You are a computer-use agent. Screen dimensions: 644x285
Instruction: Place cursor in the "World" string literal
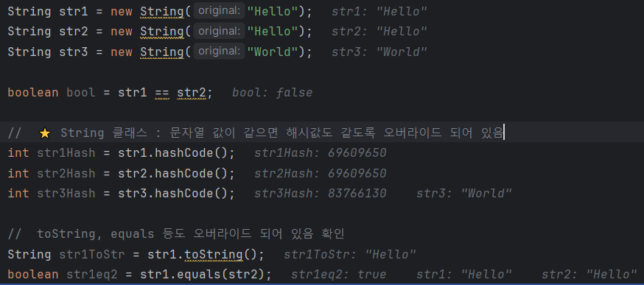273,52
